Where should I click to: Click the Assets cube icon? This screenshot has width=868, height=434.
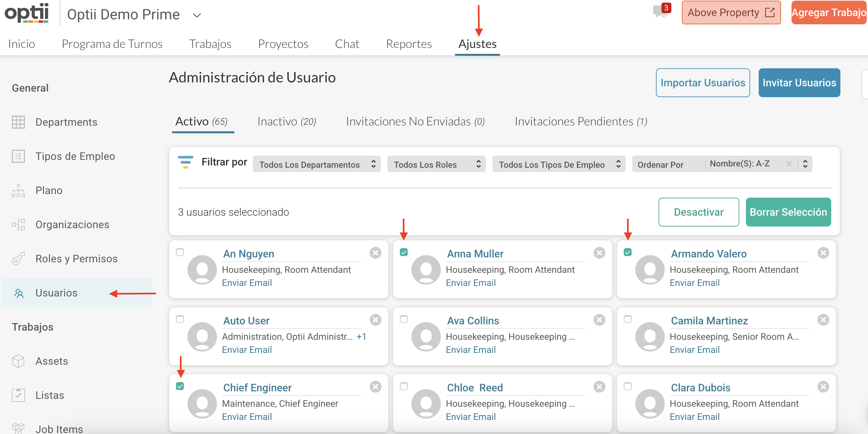pyautogui.click(x=18, y=361)
